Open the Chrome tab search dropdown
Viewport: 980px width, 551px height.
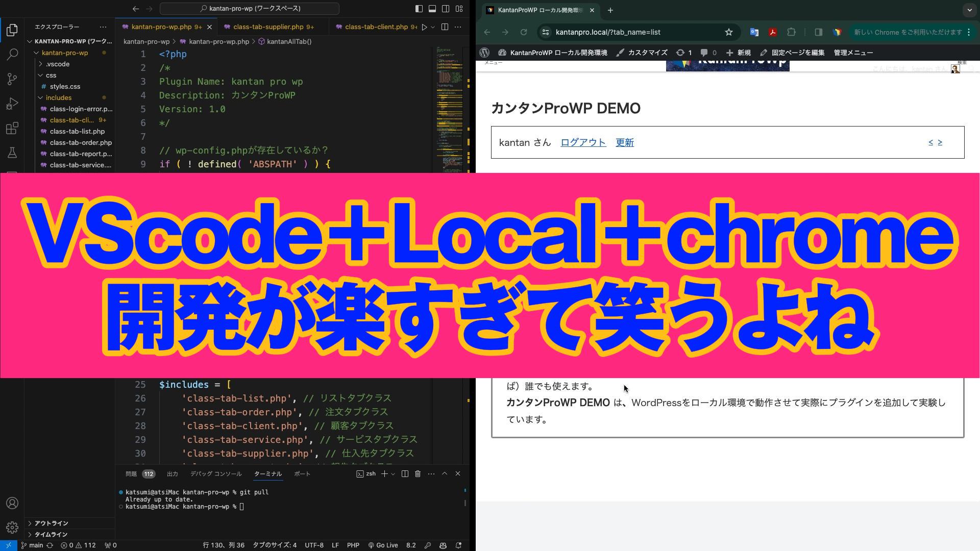point(969,10)
